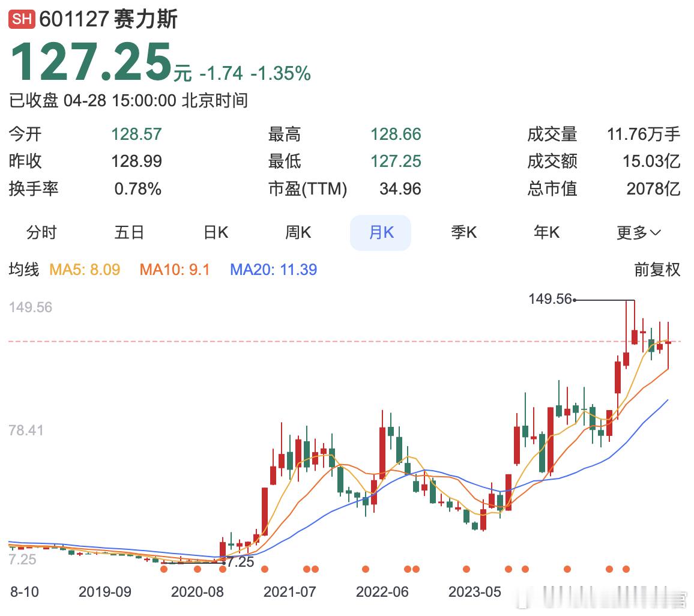Click the single orange event dot above 2023-05

click(466, 569)
